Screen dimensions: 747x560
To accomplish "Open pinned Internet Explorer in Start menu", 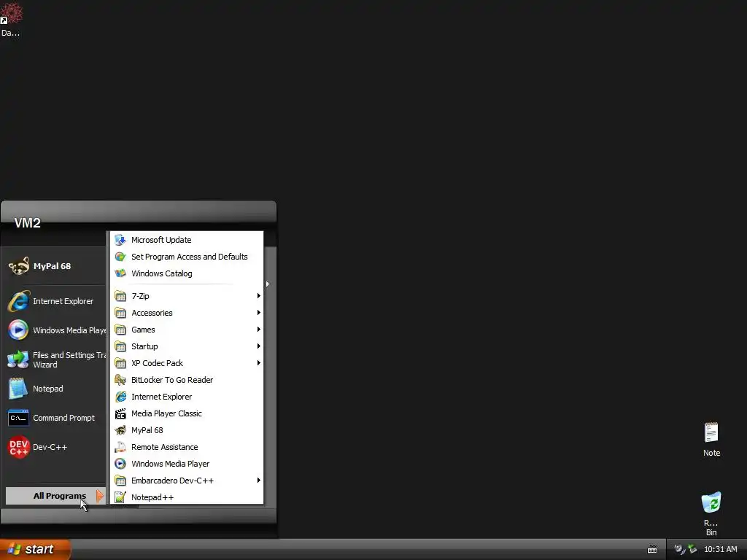I will point(54,301).
